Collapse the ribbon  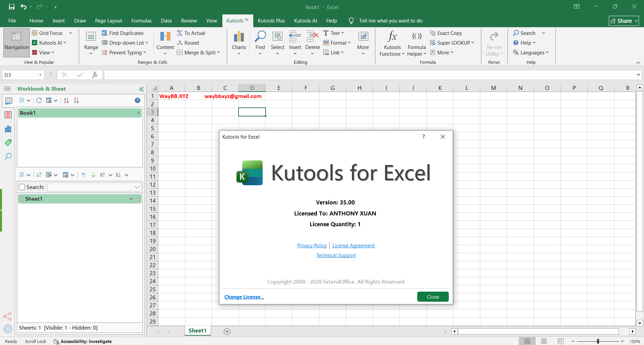pos(638,63)
